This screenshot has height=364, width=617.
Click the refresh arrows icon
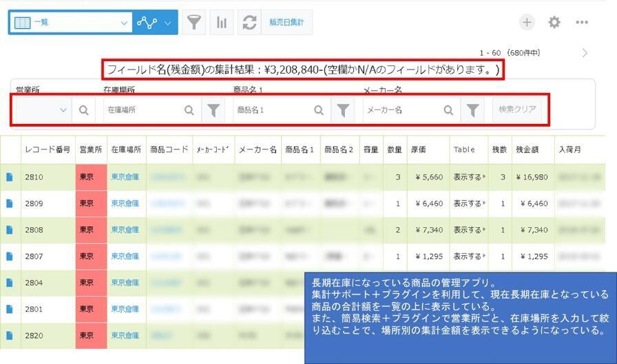pos(249,23)
